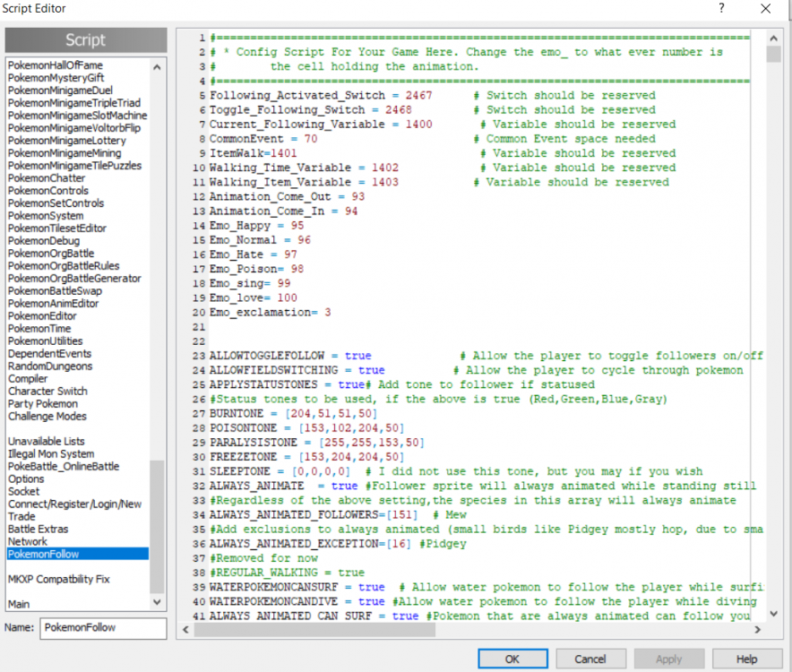Select PokemonOrgBattleGenerator script
The image size is (792, 672).
pyautogui.click(x=74, y=279)
